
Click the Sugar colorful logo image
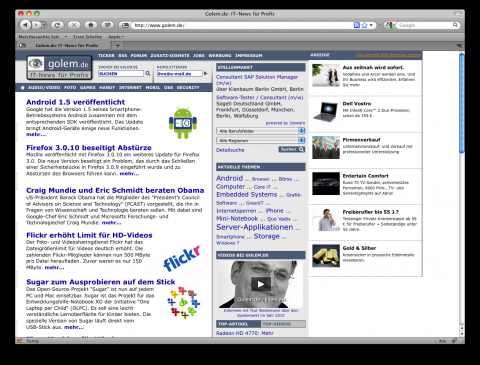183,303
